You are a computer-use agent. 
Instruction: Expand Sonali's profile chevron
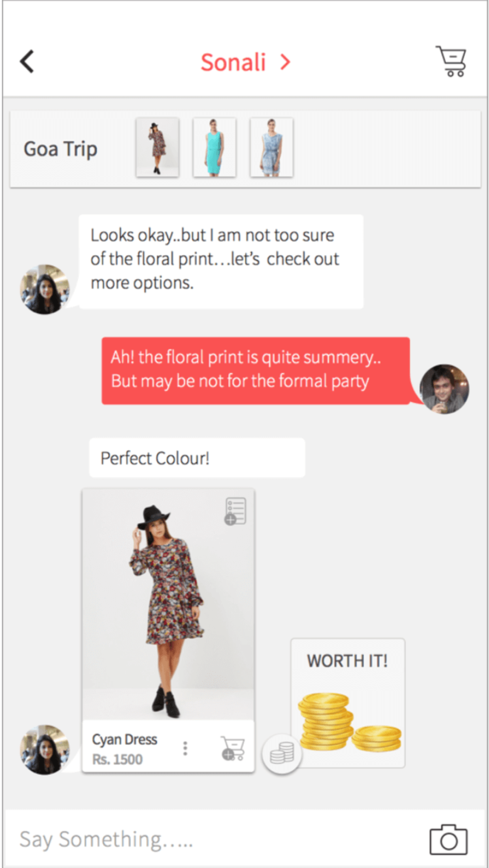285,62
